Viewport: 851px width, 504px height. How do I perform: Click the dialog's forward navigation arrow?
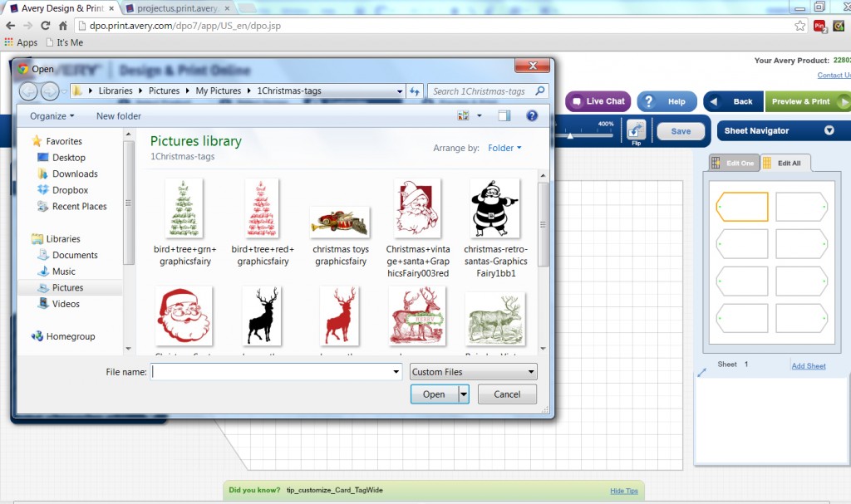point(50,91)
